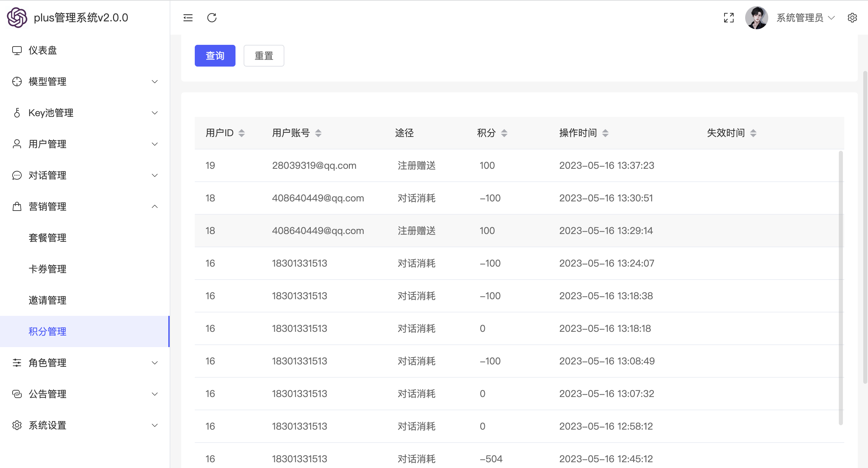Click the refresh page icon

(x=212, y=18)
